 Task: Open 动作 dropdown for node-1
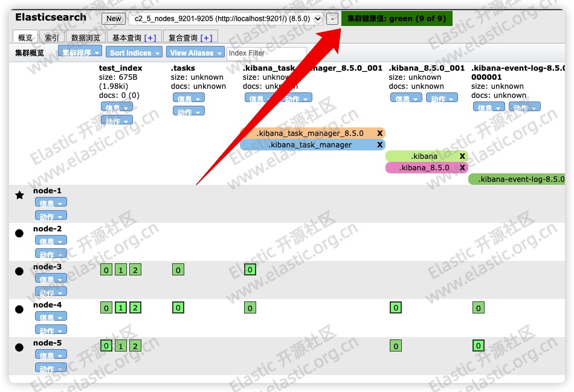point(51,216)
